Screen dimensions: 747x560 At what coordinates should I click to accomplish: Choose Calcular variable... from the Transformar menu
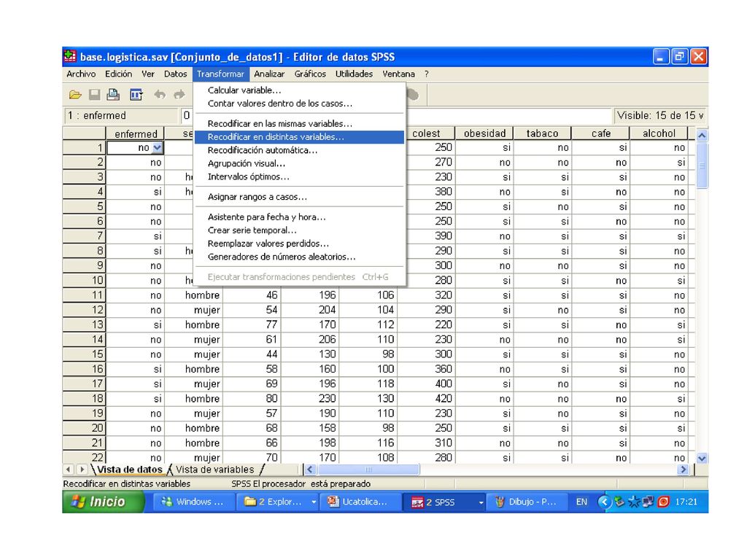pos(300,90)
